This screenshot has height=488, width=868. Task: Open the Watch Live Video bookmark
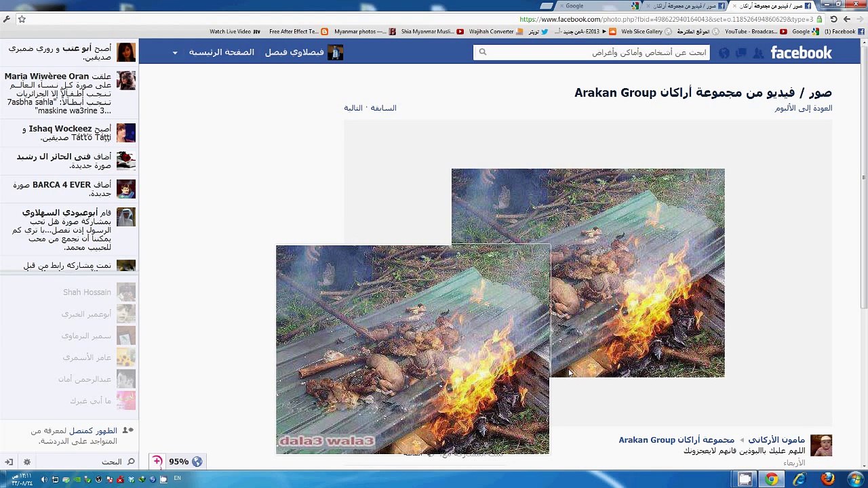pyautogui.click(x=235, y=32)
